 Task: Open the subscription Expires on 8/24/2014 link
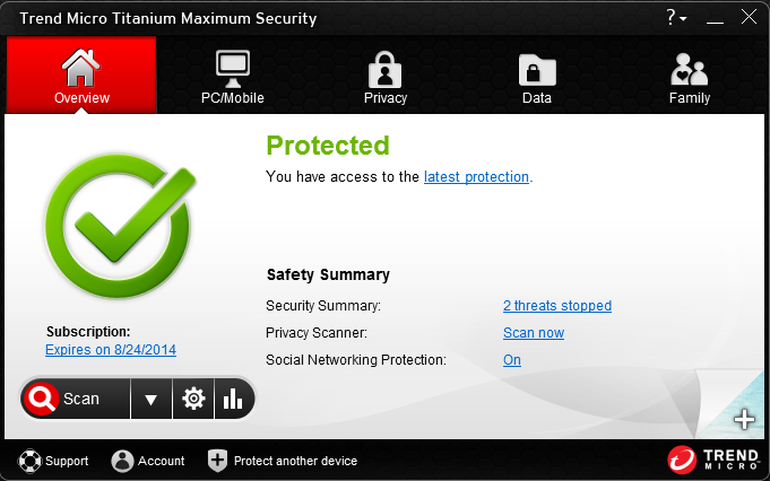pyautogui.click(x=110, y=350)
